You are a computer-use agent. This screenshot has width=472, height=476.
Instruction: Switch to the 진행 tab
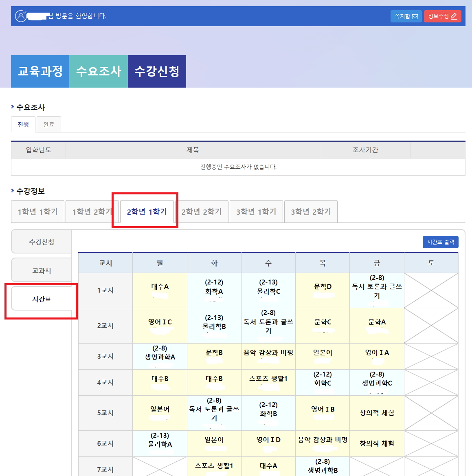coord(23,125)
